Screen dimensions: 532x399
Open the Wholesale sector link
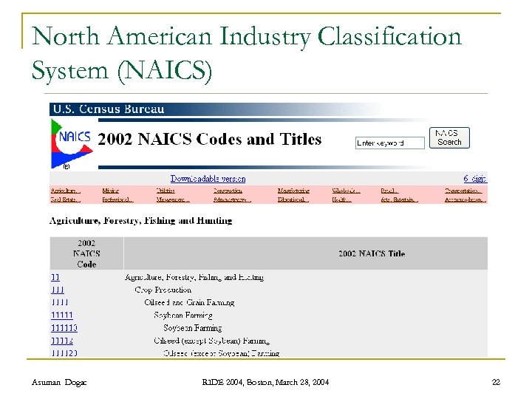(346, 191)
